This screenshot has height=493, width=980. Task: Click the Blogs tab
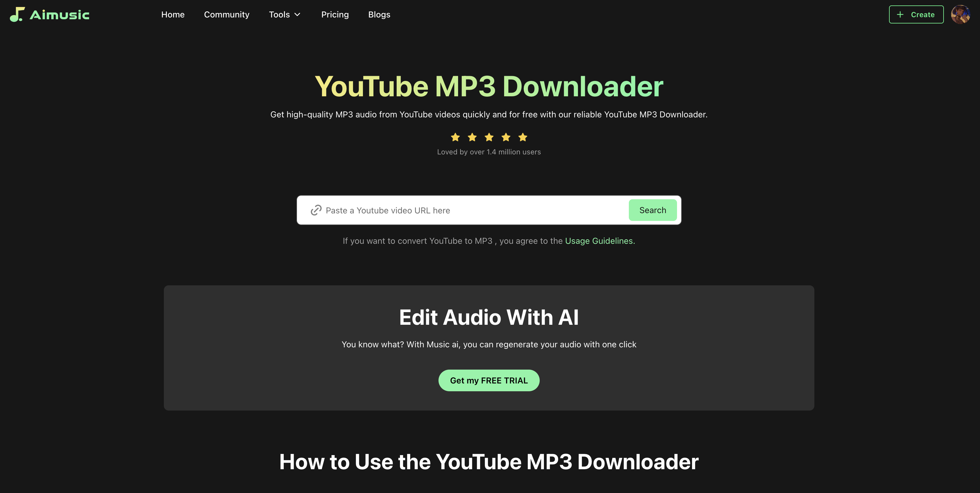379,14
